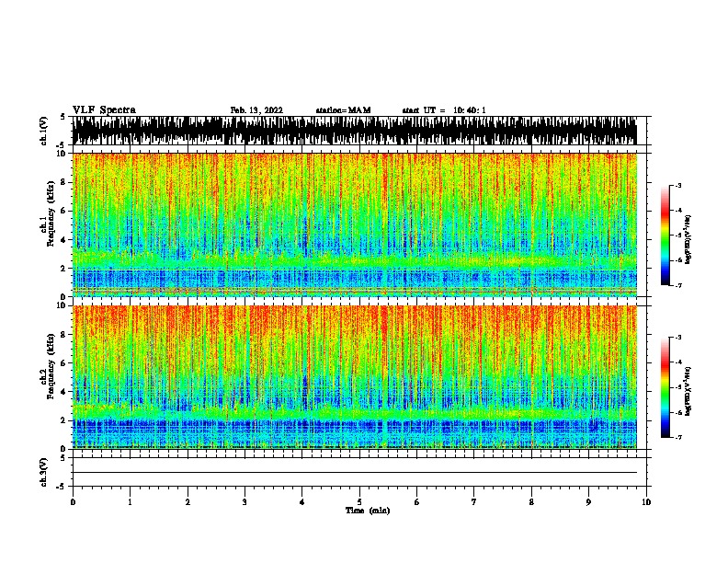Click the ch.2 color bar log(PSD) label
728x563 pixels.
click(x=688, y=391)
